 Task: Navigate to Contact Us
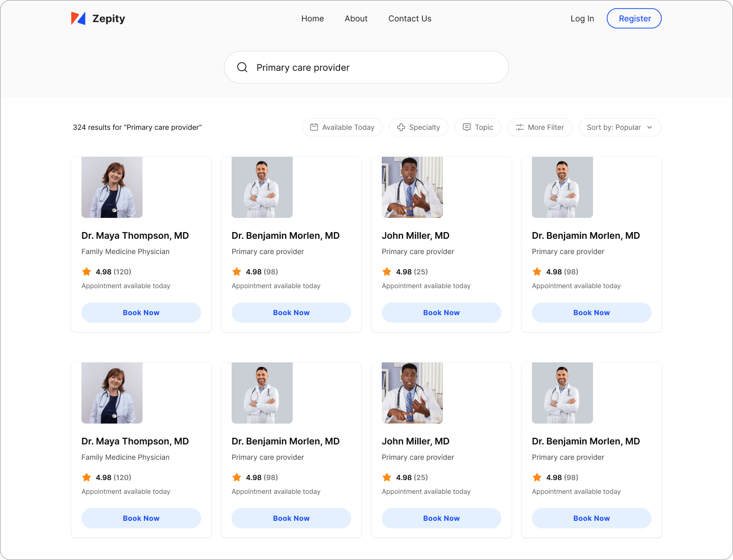coord(410,19)
